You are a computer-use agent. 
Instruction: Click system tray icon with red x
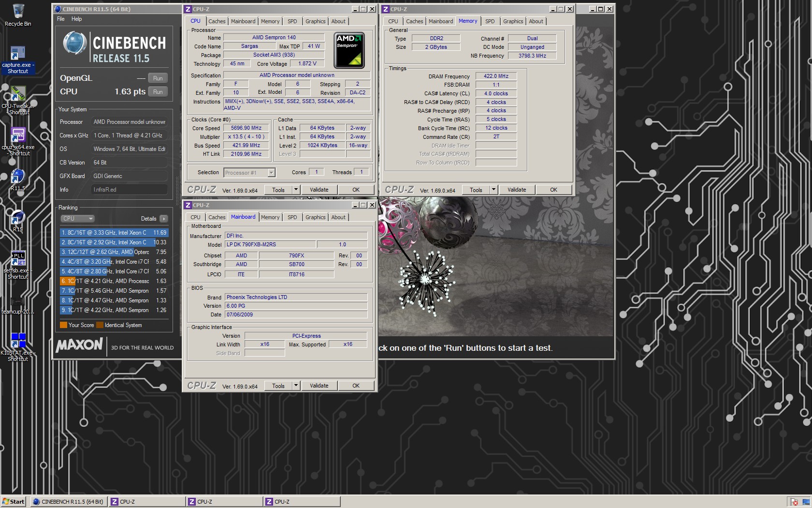pyautogui.click(x=794, y=502)
